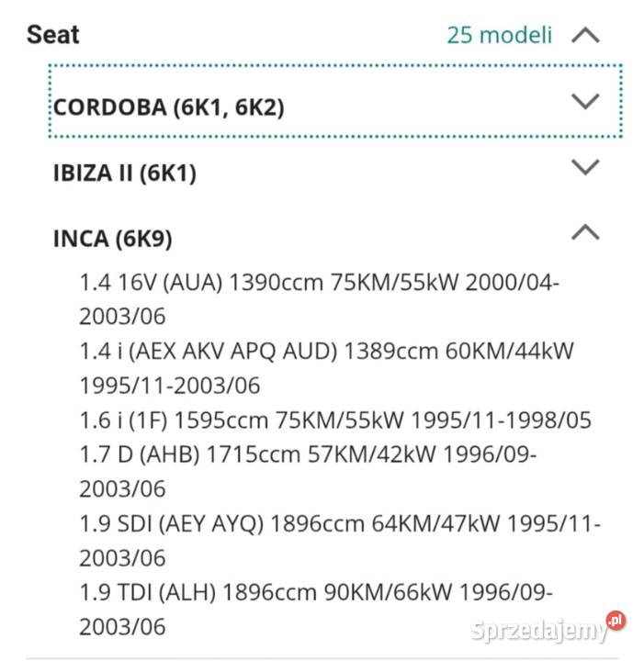Click the Seat brand heading
Screen dimensions: 644x661
coord(53,35)
